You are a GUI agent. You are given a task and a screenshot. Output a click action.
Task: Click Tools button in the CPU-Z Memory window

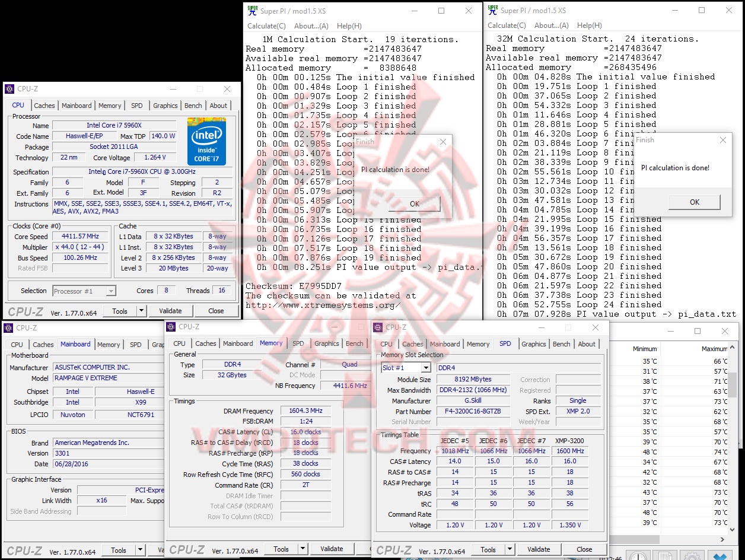point(281,549)
